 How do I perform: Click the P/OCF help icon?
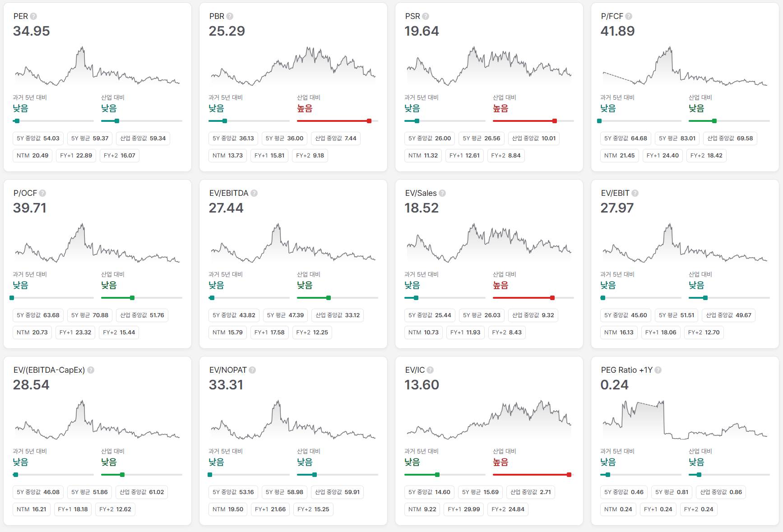point(42,193)
